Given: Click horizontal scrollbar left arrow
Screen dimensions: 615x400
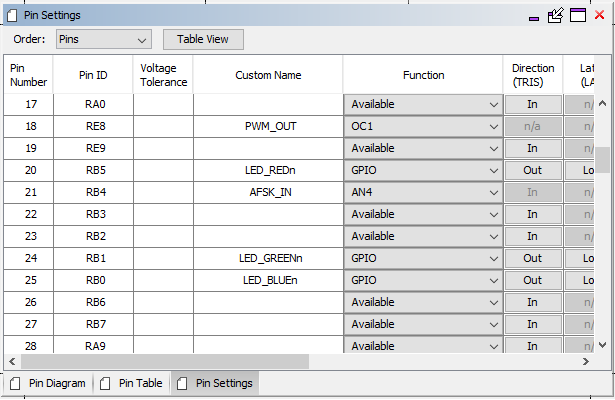Looking at the screenshot, I should (12, 361).
